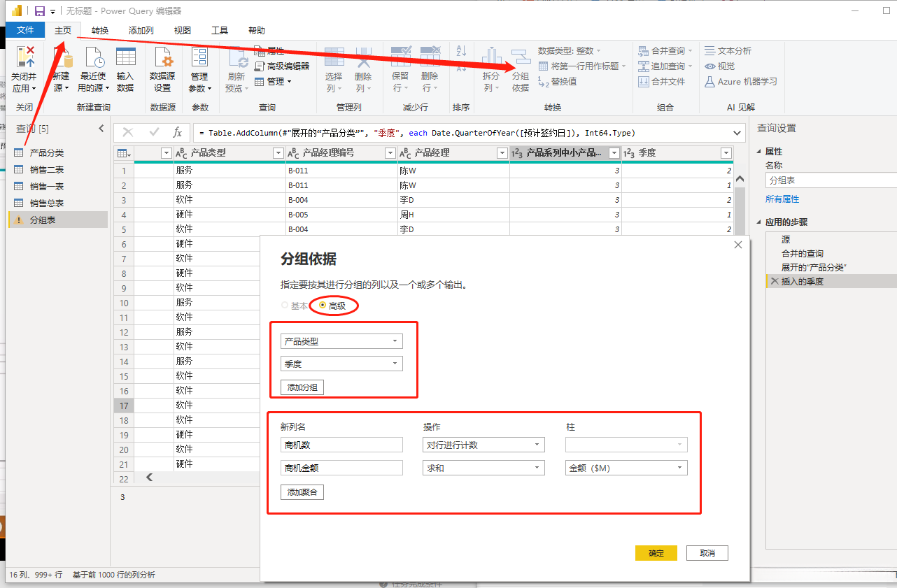Collapse the Queries (查询) pane
This screenshot has height=588, width=897.
tap(101, 129)
